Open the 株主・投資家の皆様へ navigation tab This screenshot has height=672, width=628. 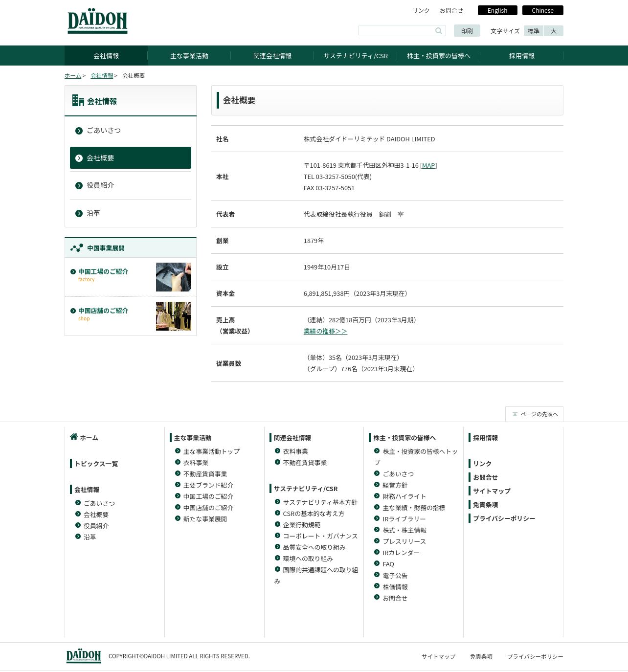[439, 56]
